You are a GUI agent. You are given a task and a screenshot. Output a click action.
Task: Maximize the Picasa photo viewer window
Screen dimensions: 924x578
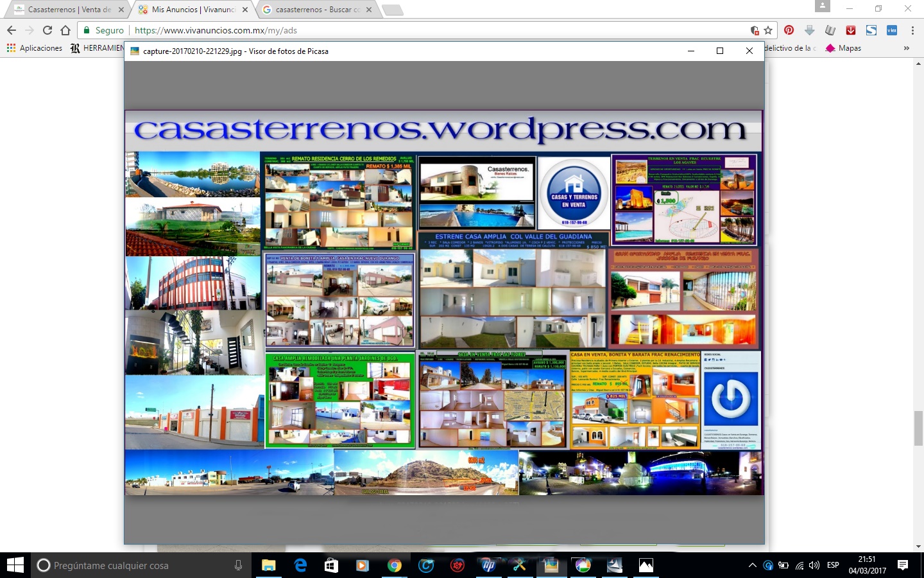720,51
